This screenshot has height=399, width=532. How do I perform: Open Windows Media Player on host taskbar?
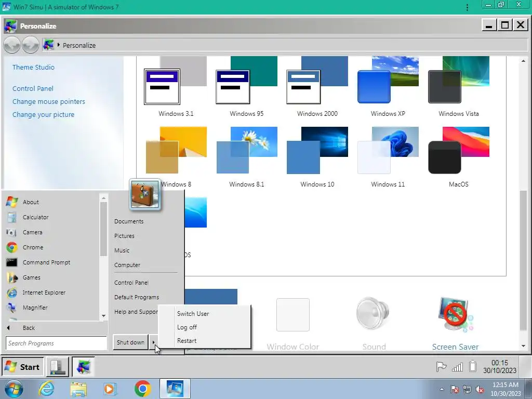pos(110,389)
